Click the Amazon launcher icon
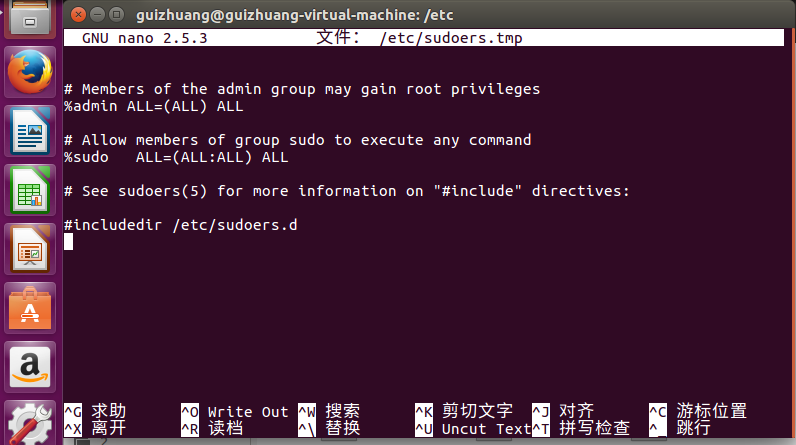The width and height of the screenshot is (796, 445). (29, 366)
